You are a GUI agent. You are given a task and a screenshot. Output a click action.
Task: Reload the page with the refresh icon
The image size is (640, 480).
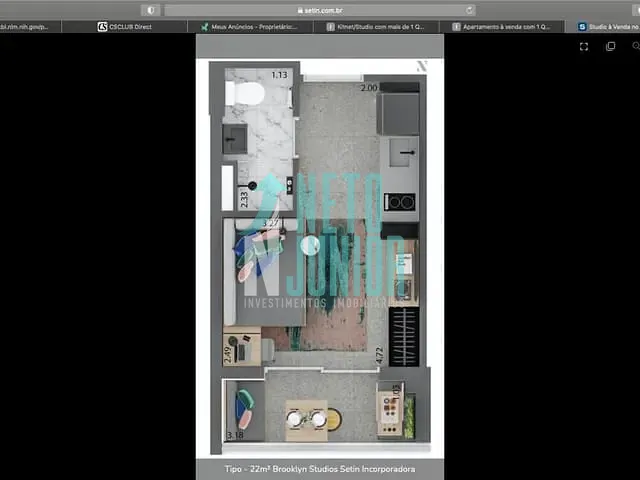(x=470, y=10)
